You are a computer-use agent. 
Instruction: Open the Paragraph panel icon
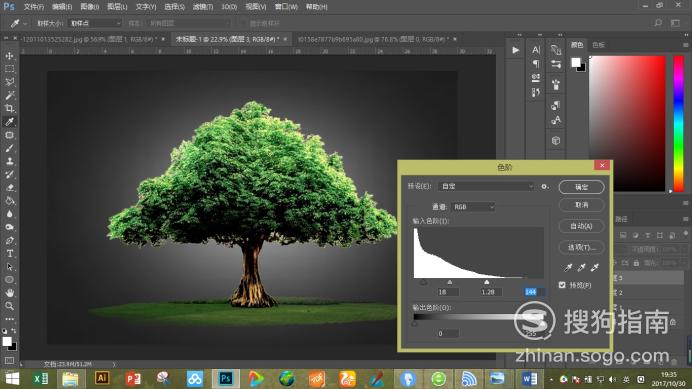pyautogui.click(x=536, y=64)
